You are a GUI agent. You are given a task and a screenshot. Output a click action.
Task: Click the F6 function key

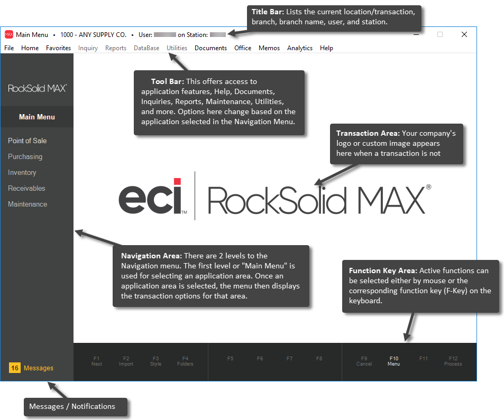click(260, 359)
